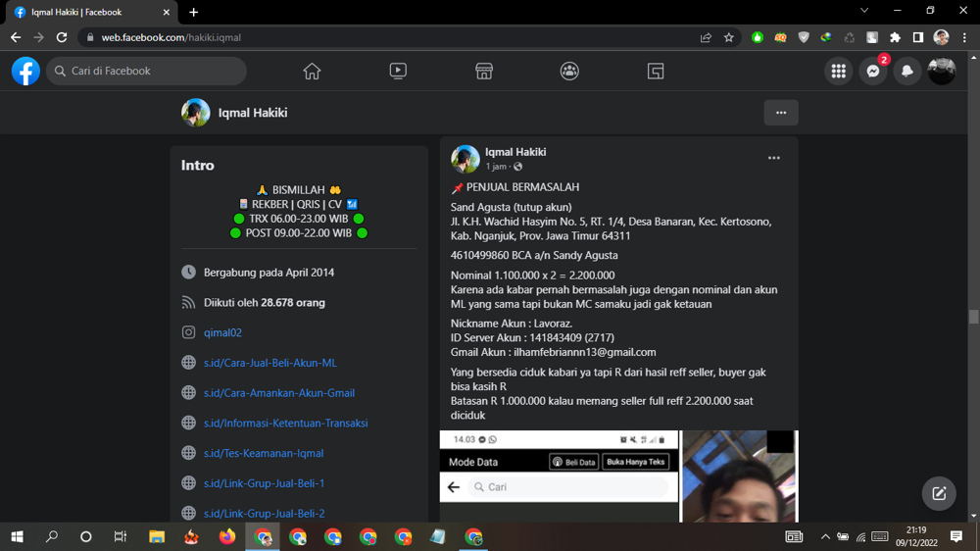
Task: Open the profile's three-dot options button
Action: [781, 113]
